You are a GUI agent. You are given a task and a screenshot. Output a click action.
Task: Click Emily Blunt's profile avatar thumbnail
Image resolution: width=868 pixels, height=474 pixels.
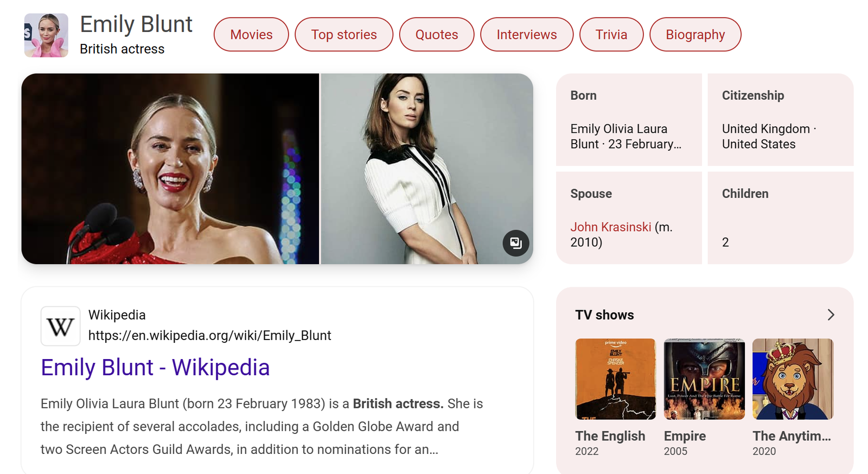[x=46, y=35]
